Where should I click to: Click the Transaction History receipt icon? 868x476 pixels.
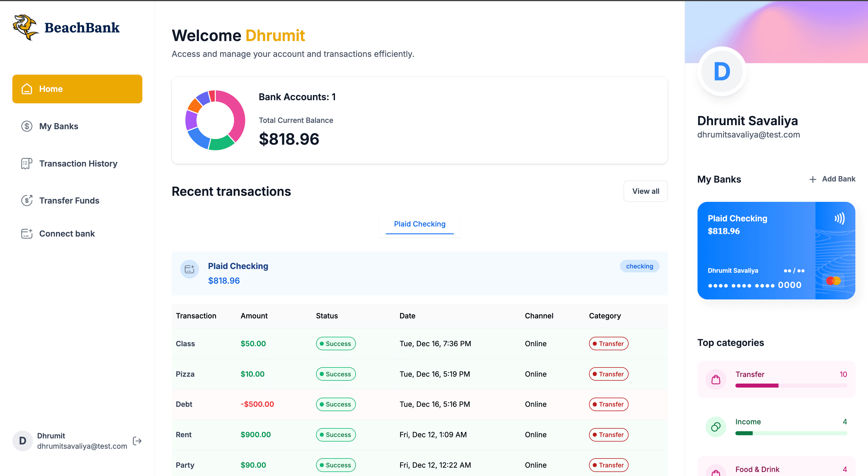[x=27, y=163]
